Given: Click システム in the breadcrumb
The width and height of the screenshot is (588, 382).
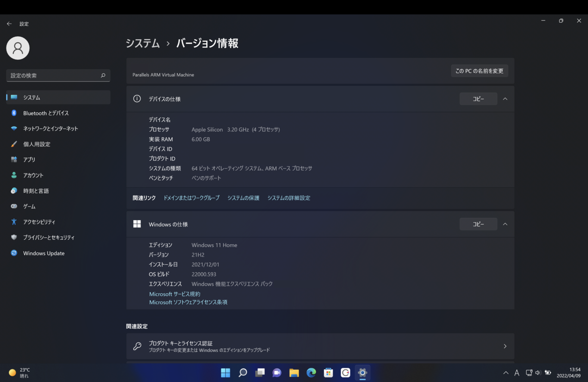Looking at the screenshot, I should point(143,43).
